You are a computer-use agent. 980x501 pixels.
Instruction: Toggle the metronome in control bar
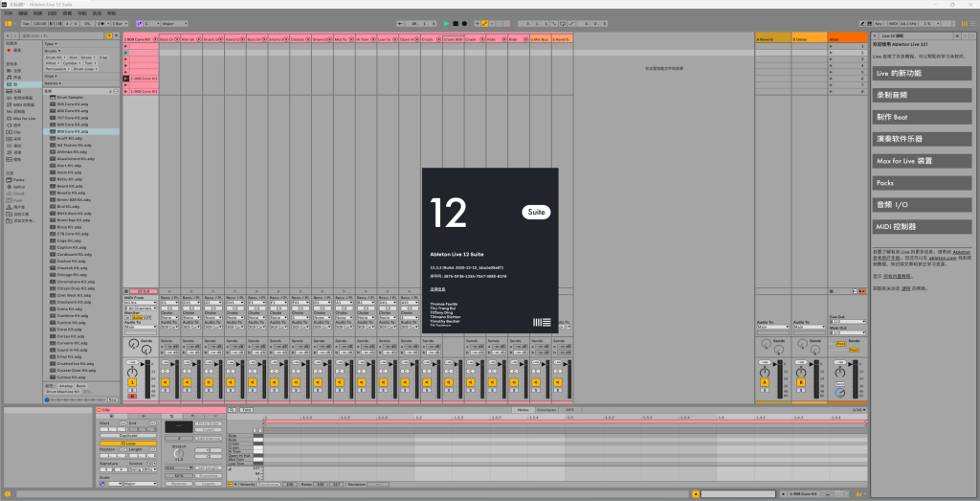pos(101,22)
